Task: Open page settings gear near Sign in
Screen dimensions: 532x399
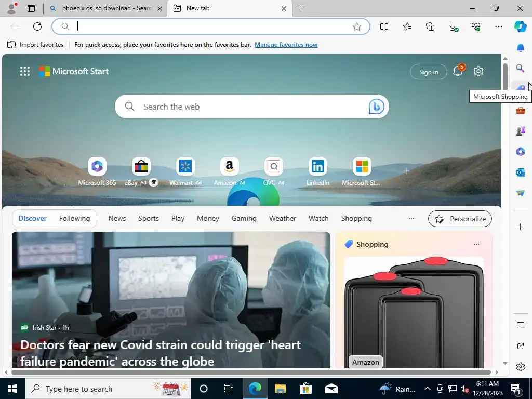Action: (478, 71)
